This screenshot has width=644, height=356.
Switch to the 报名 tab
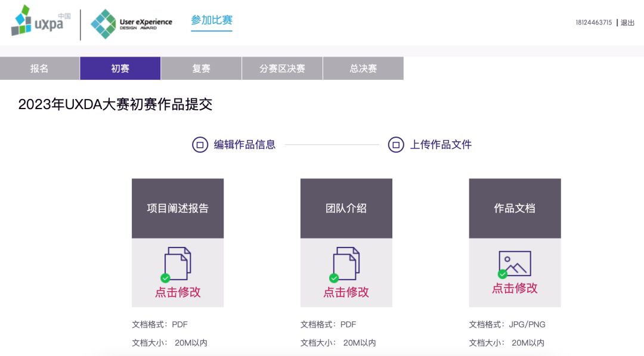39,68
